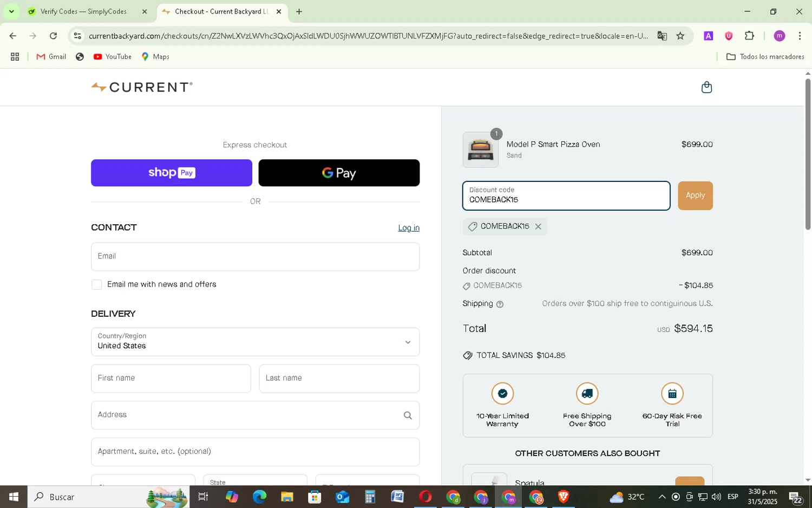
Task: Show hidden system tray icons
Action: coord(662,497)
